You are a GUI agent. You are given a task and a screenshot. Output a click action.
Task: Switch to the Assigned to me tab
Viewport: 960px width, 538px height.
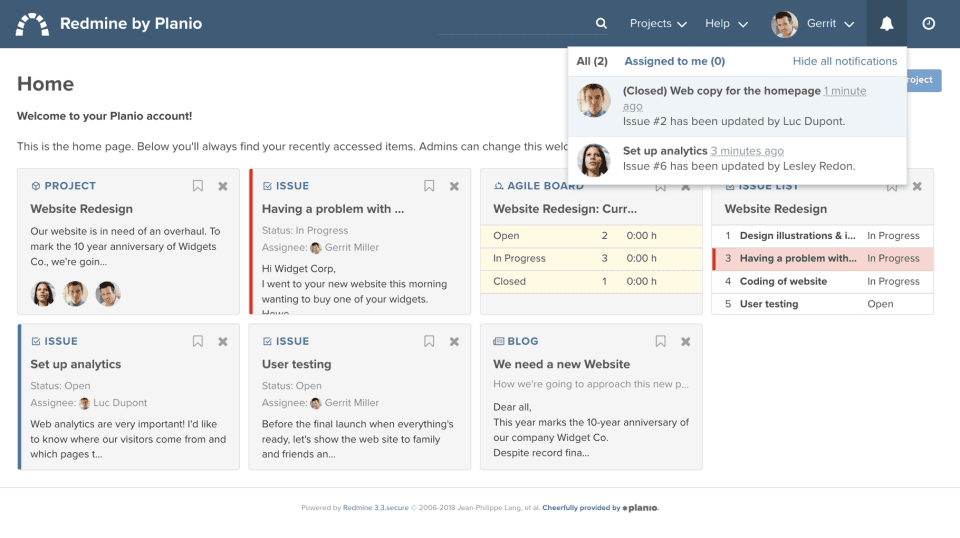click(x=674, y=61)
